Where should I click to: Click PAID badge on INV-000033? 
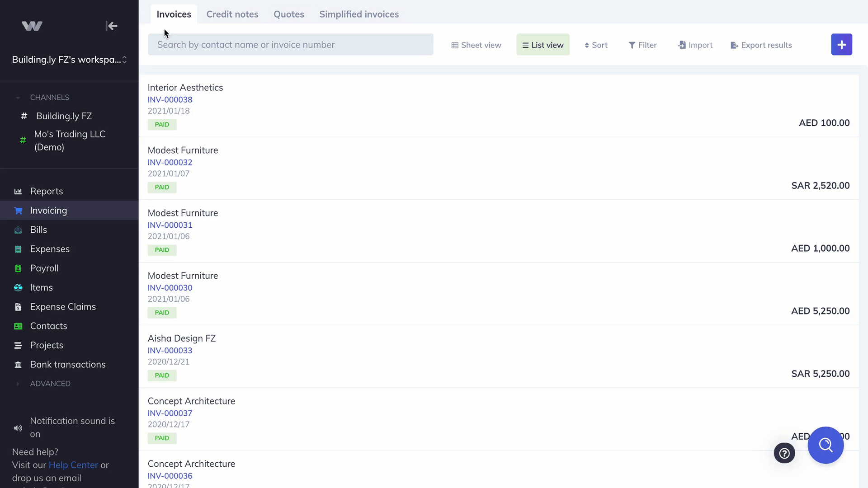[162, 375]
